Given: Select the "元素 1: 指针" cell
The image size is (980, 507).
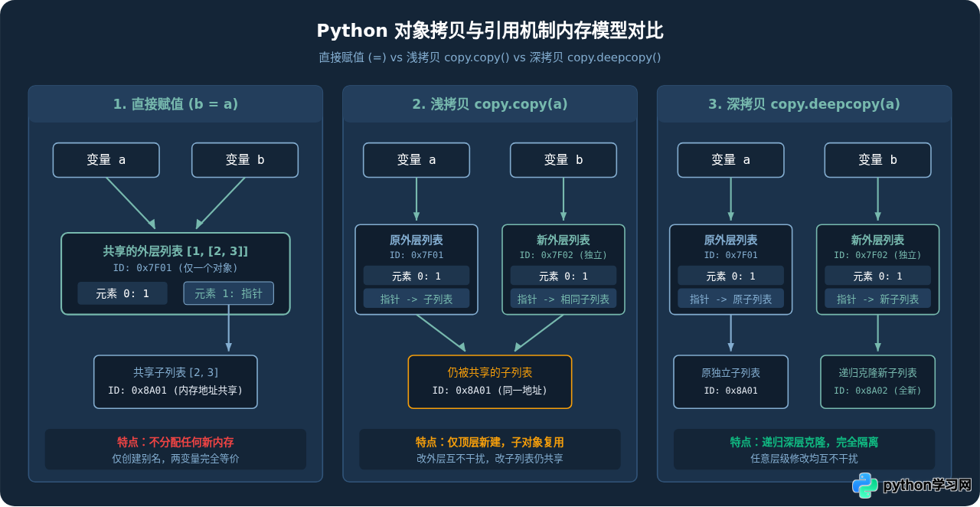Looking at the screenshot, I should pyautogui.click(x=228, y=293).
